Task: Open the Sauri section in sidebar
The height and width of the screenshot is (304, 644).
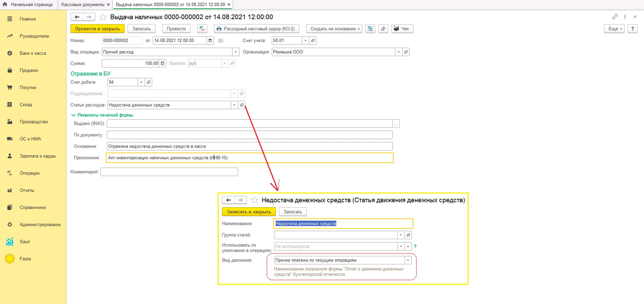Action: pos(25,242)
